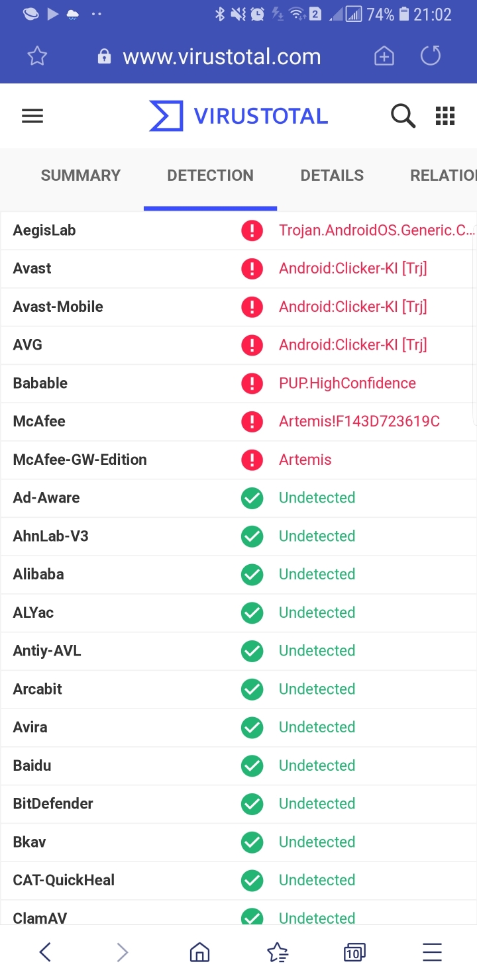This screenshot has height=980, width=477.
Task: Open the browser tabs counter
Action: tap(354, 952)
